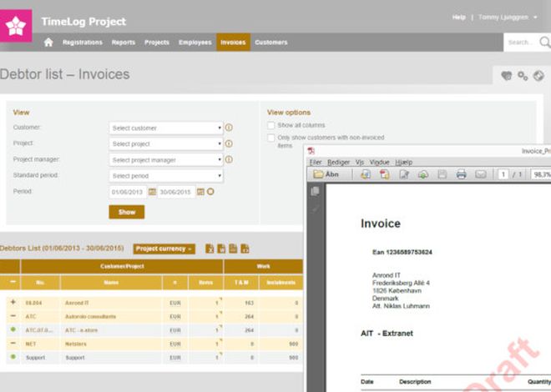Open the Select period dropdown
This screenshot has height=392, width=551.
pyautogui.click(x=166, y=176)
